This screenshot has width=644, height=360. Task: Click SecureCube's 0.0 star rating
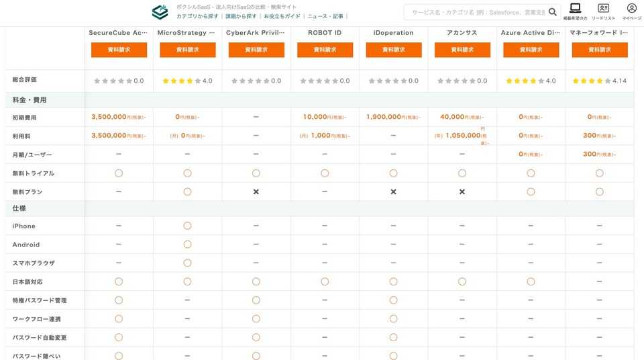(x=119, y=81)
